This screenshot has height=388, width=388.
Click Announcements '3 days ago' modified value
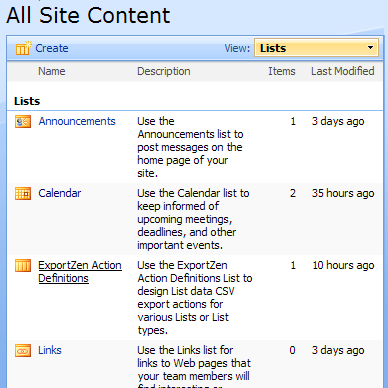(x=338, y=121)
